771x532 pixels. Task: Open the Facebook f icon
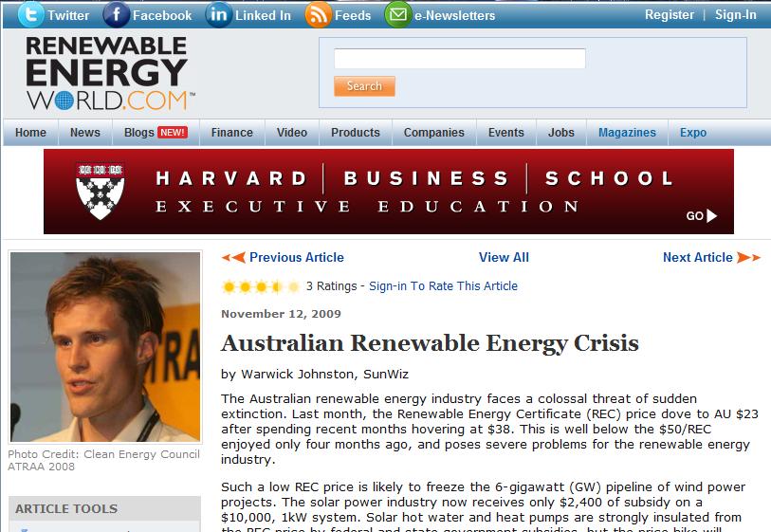coord(116,14)
